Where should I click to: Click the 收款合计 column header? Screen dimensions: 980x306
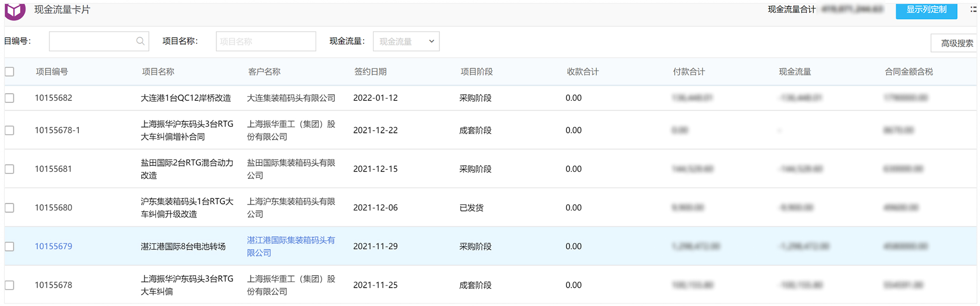583,72
